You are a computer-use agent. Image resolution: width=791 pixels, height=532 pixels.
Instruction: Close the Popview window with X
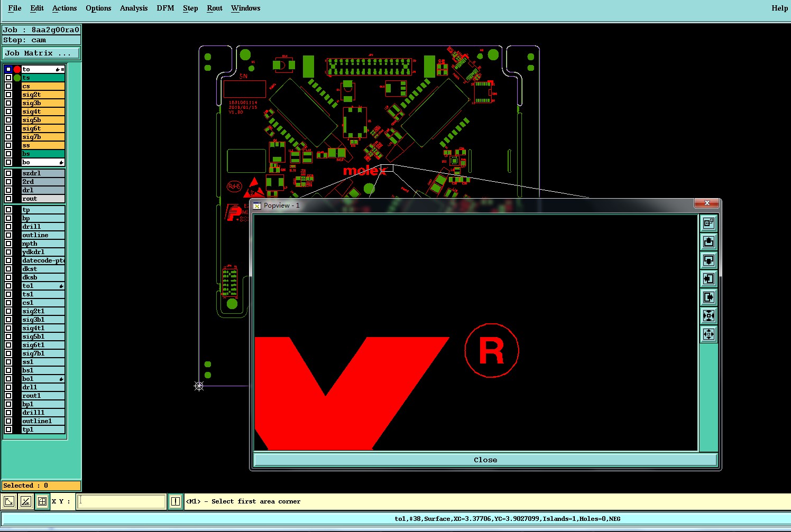pyautogui.click(x=707, y=203)
